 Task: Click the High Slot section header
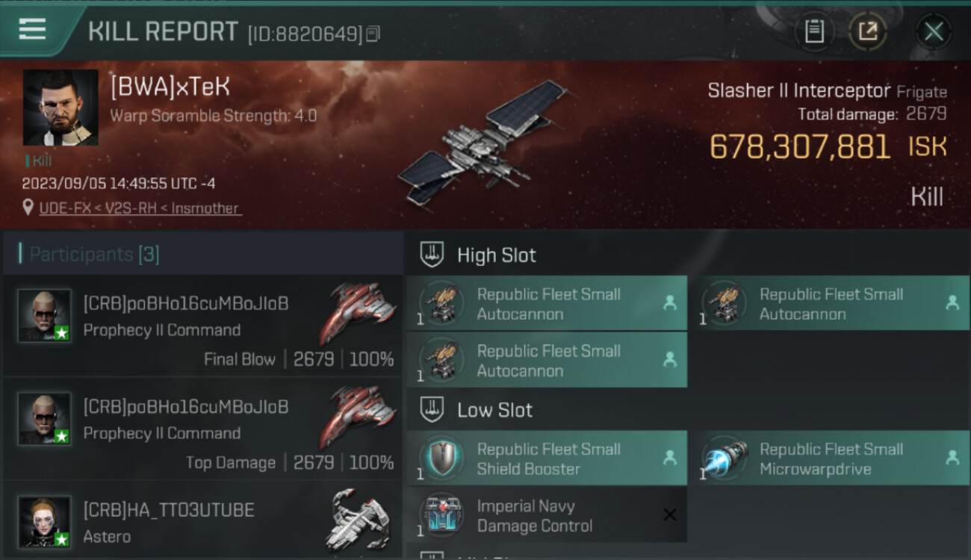(x=496, y=255)
